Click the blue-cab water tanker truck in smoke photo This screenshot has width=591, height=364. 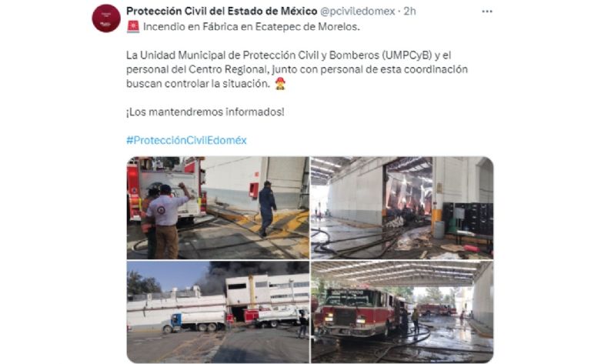(195, 322)
